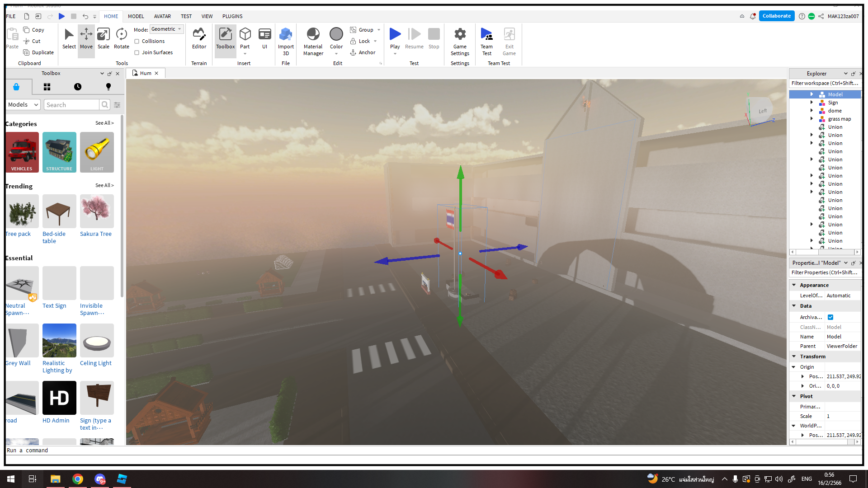
Task: Open the Color picker button
Action: pos(336,39)
